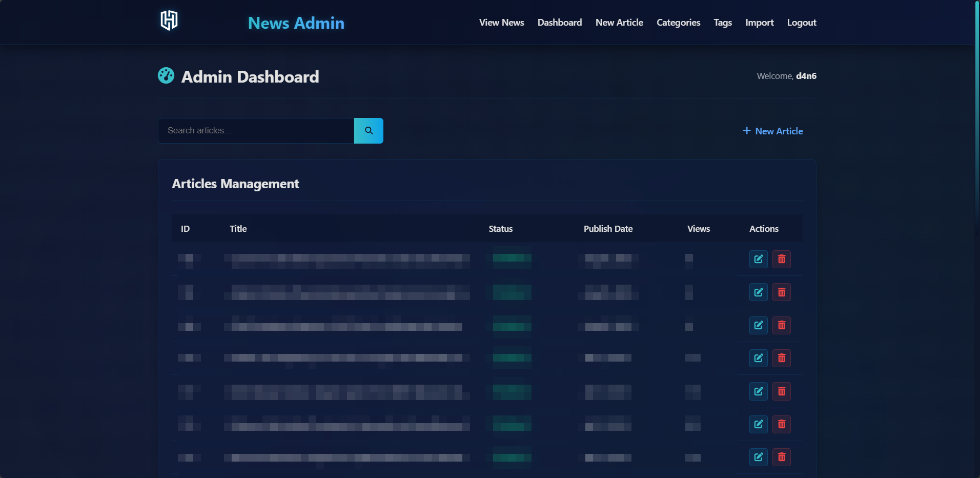Open the Tags page
The width and height of the screenshot is (980, 478).
[x=723, y=23]
